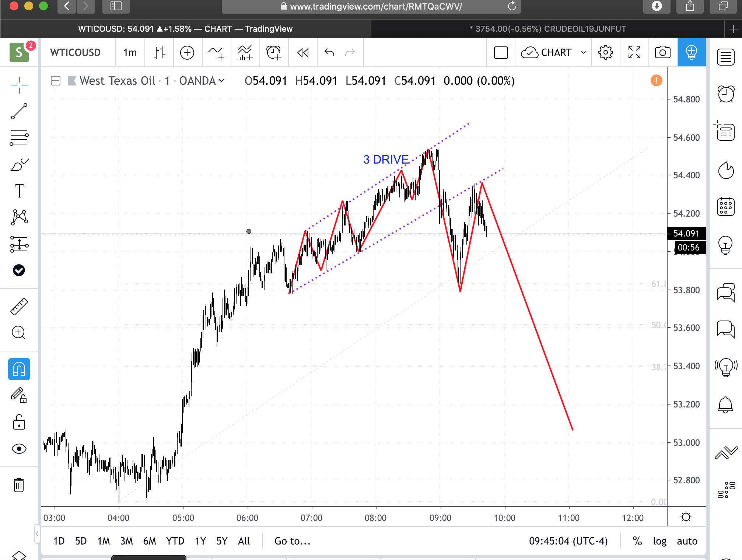Open the data window panel
Image resolution: width=742 pixels, height=560 pixels.
(x=725, y=131)
